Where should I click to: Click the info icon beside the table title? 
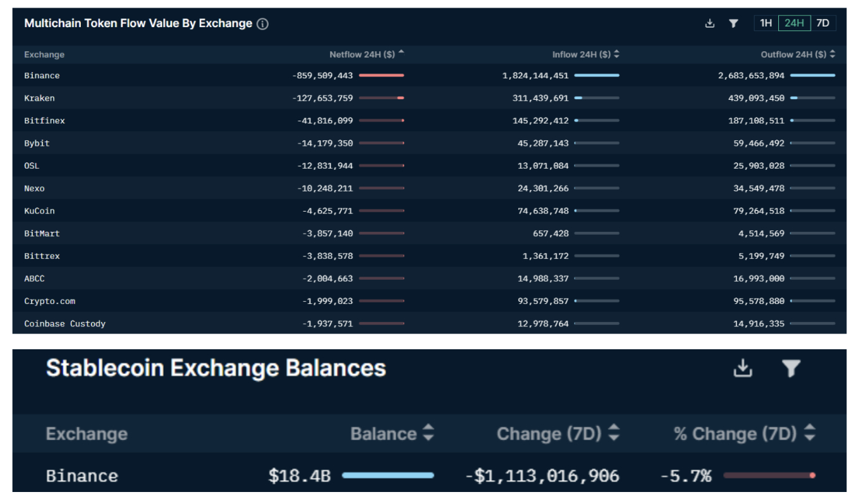[x=262, y=24]
